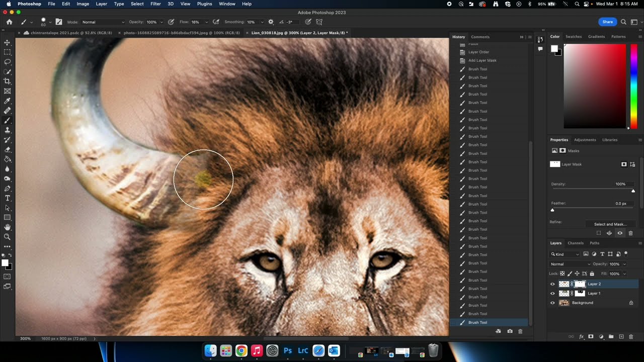
Task: Activate the Hand tool
Action: 8,227
